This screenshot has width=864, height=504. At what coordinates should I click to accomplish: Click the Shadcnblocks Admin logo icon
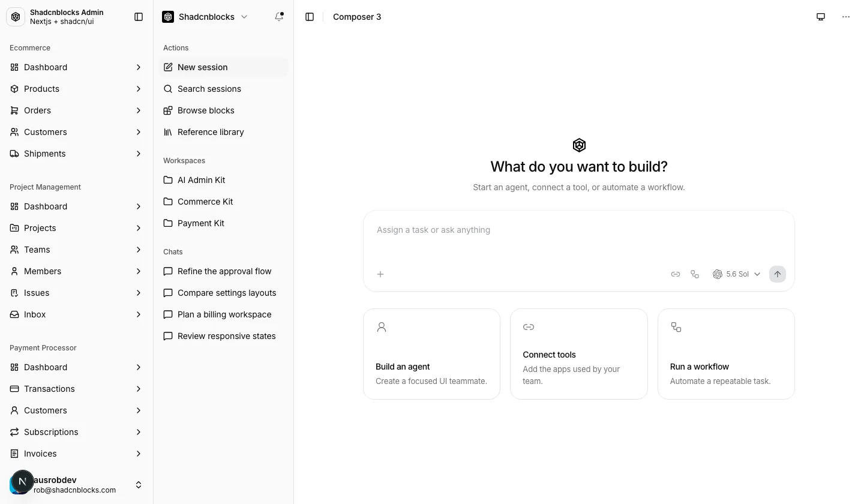click(16, 17)
